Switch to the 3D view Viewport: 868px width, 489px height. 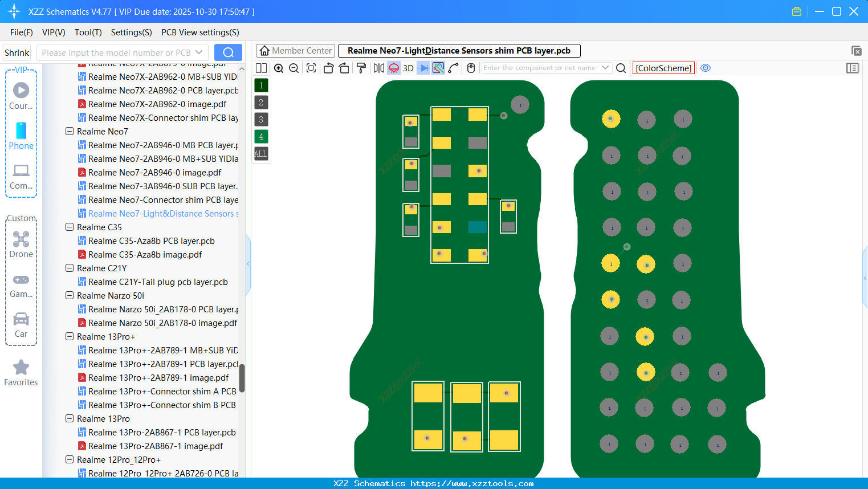coord(408,68)
